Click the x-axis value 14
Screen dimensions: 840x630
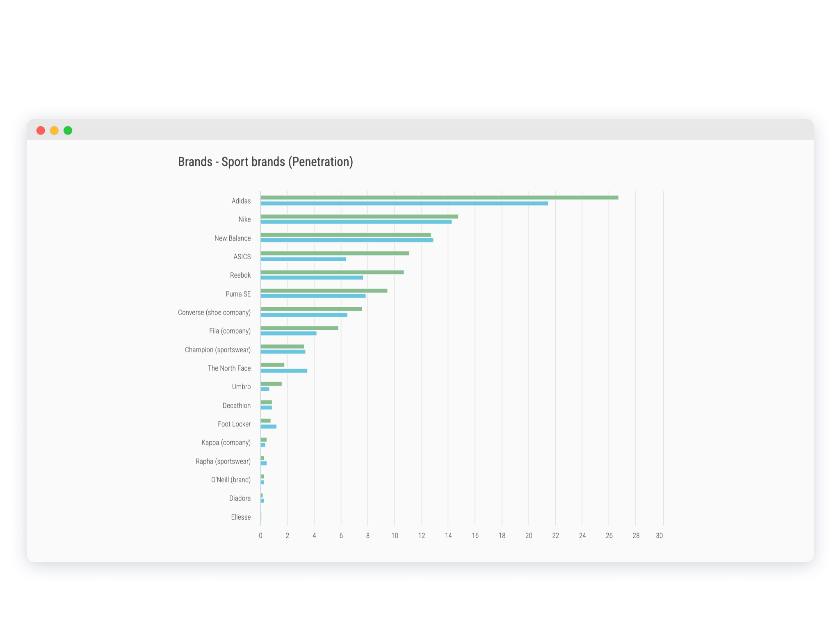[x=448, y=536]
